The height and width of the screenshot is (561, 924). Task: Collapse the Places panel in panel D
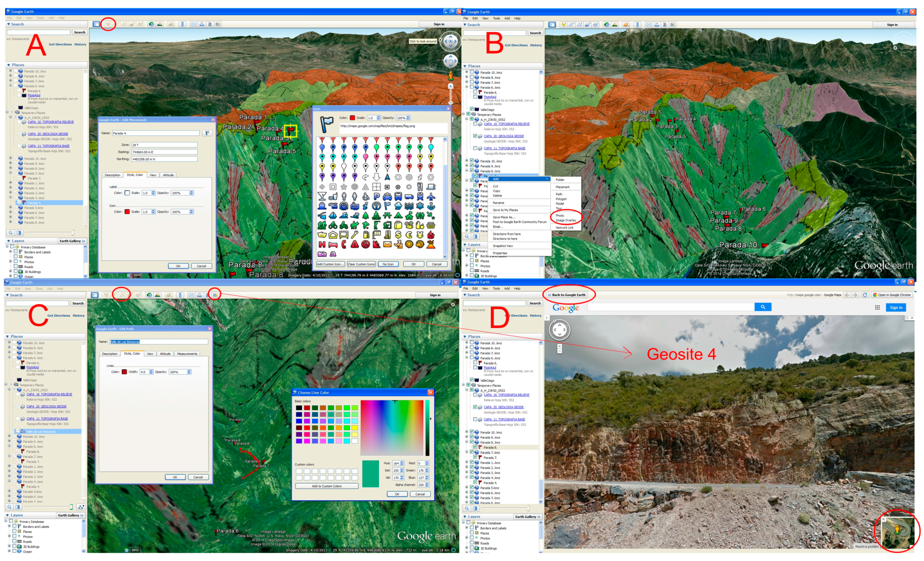[465, 337]
